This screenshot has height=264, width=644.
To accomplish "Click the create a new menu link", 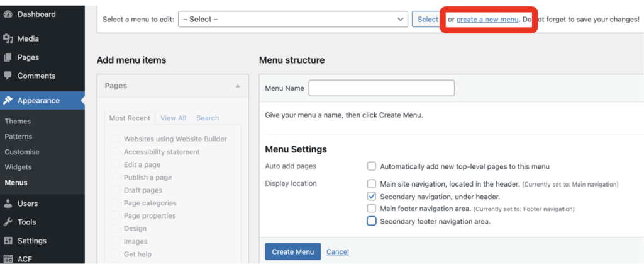I will click(x=487, y=20).
